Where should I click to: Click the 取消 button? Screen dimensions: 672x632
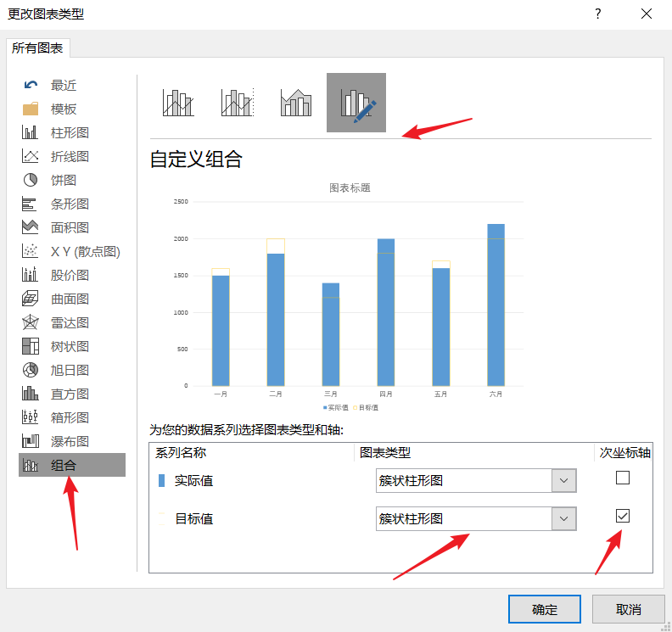click(x=628, y=609)
